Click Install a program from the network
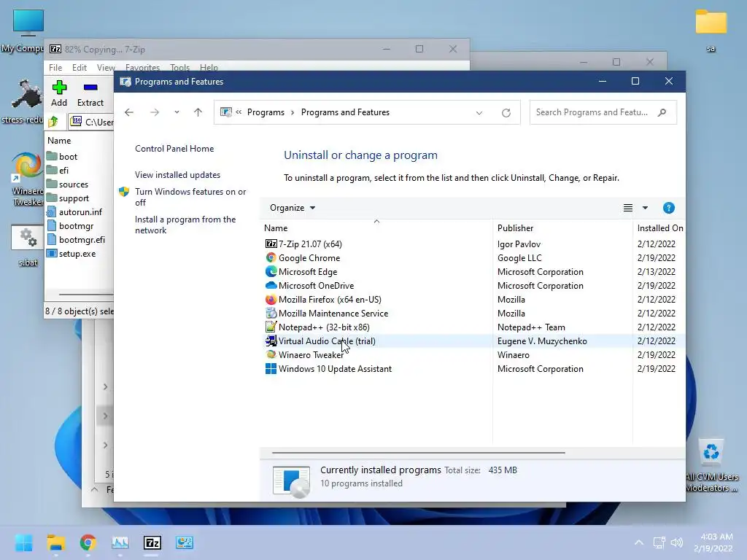747x560 pixels. pos(185,225)
